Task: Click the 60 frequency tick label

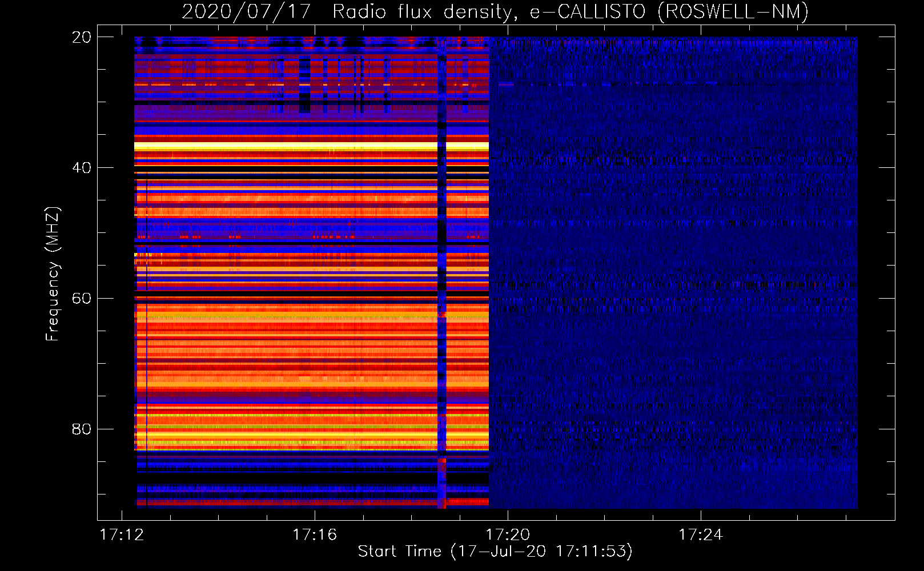Action: [81, 299]
